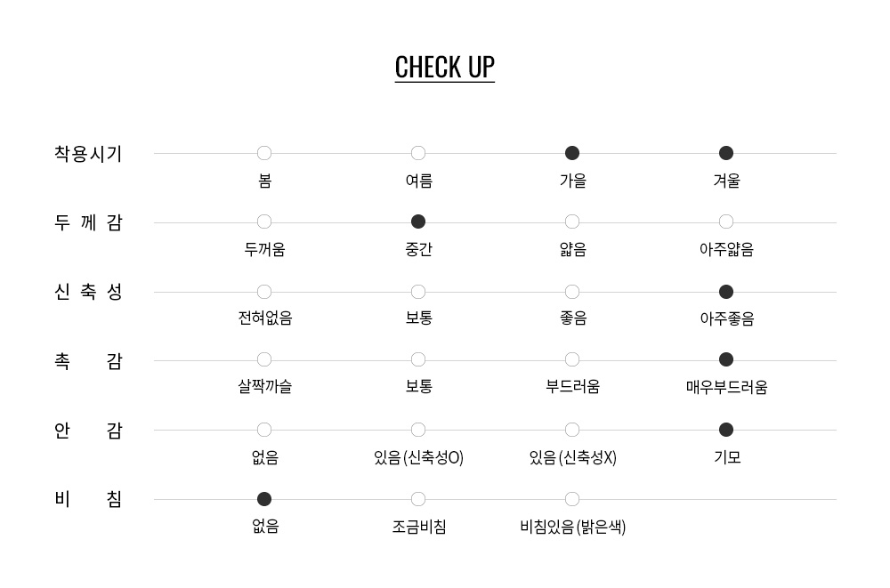
Task: Select the 조금비침 circle
Action: 418,499
